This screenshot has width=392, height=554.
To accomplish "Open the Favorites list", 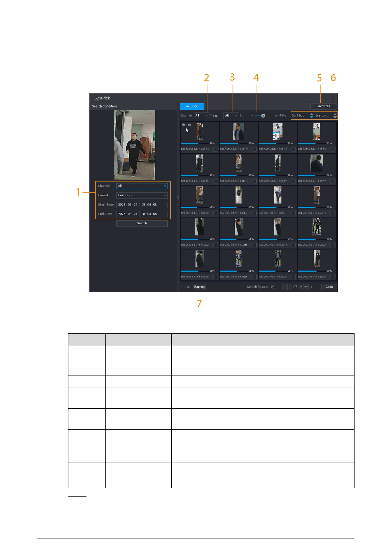I will coord(323,106).
